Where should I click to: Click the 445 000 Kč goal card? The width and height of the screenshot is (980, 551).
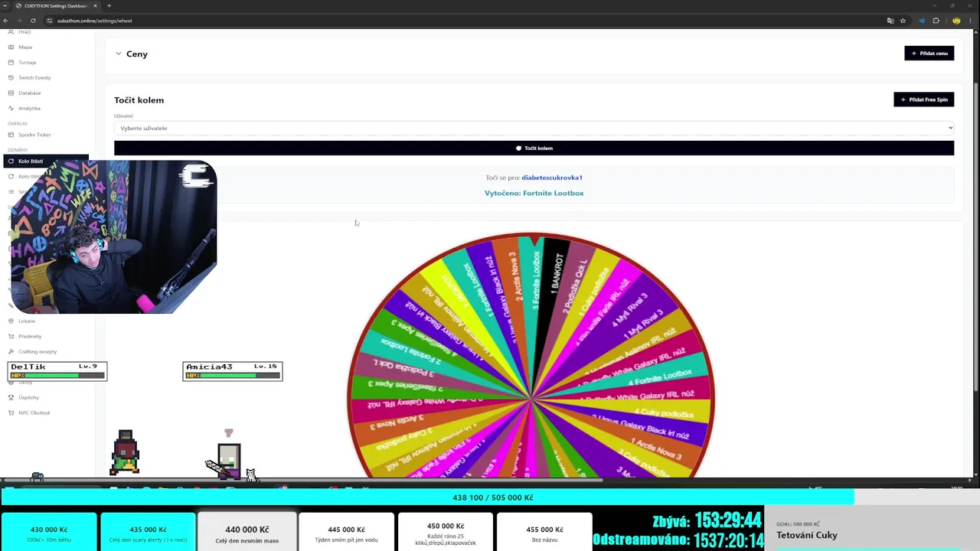coord(346,532)
